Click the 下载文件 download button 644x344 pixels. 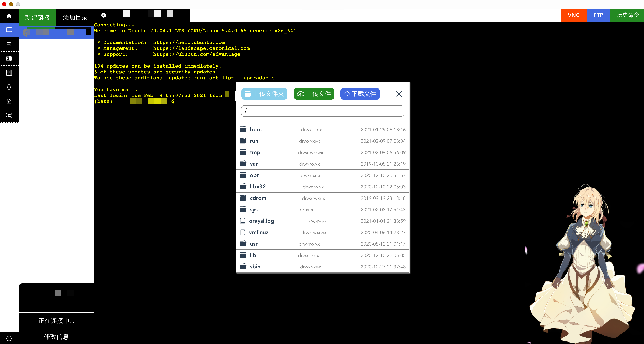click(x=360, y=94)
